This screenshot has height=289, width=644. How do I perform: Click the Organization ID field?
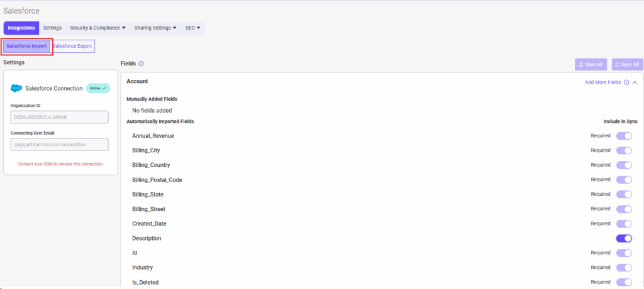[60, 117]
